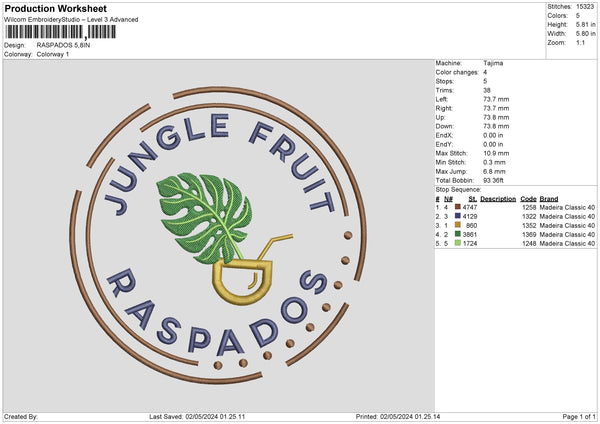Click the Machine value 'Tajima'

coord(493,63)
